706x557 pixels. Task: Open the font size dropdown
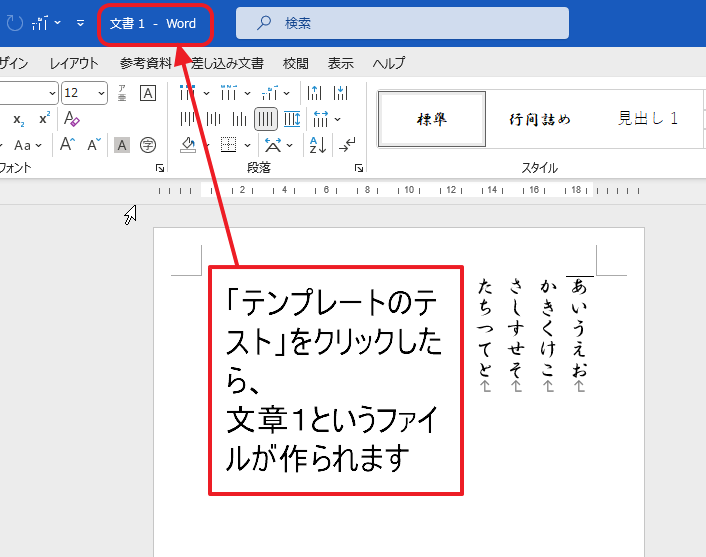tap(101, 93)
